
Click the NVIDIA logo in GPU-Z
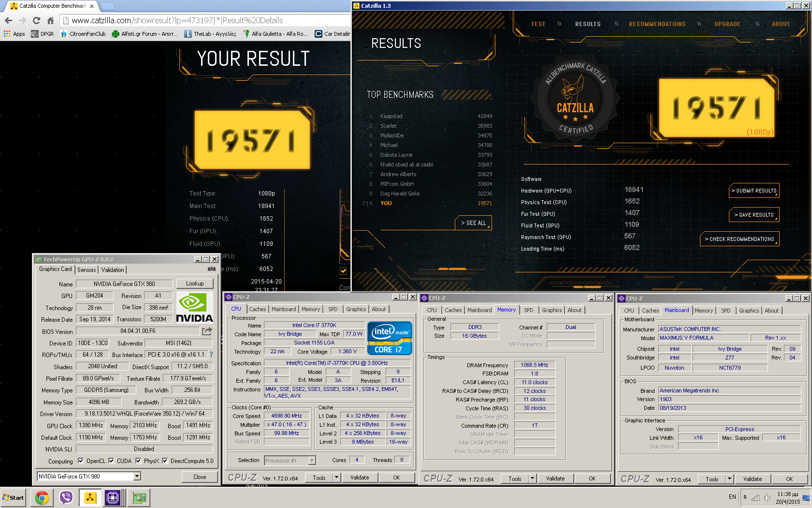click(x=194, y=307)
